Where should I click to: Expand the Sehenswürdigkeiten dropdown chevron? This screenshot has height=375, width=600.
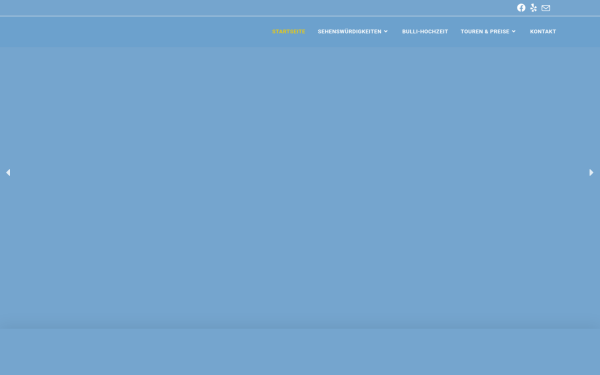point(386,31)
